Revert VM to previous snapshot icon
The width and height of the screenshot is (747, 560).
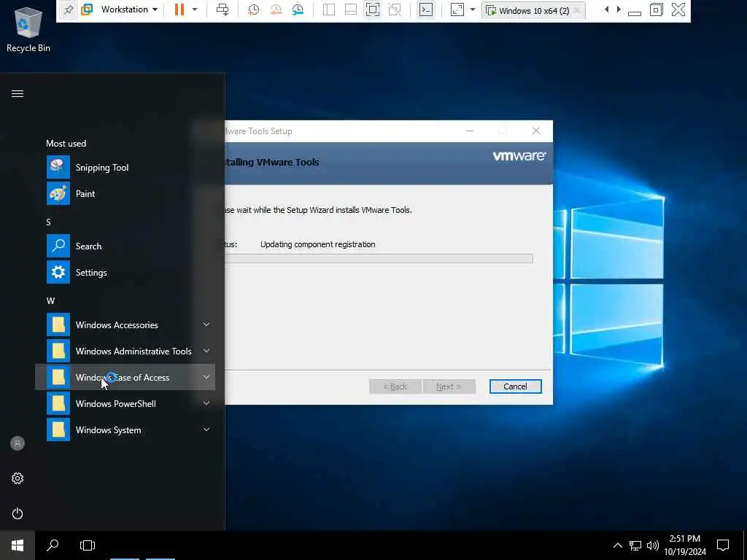pos(275,9)
